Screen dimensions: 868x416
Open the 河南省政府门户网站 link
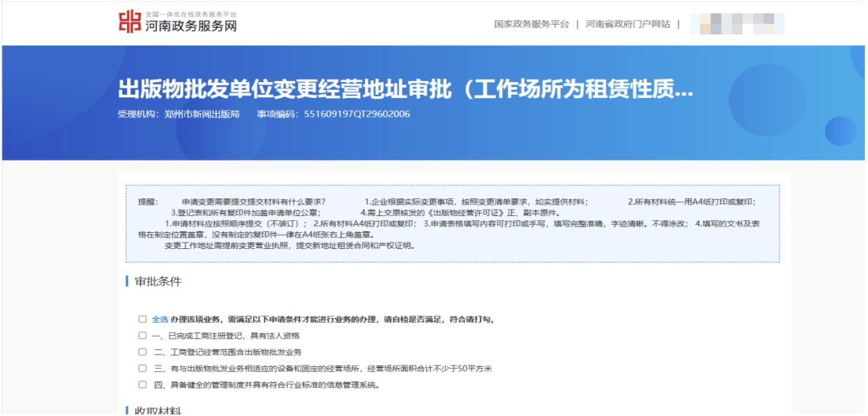click(627, 24)
